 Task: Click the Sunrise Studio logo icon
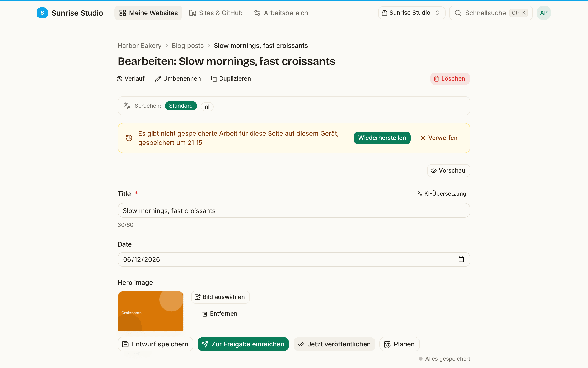point(42,13)
